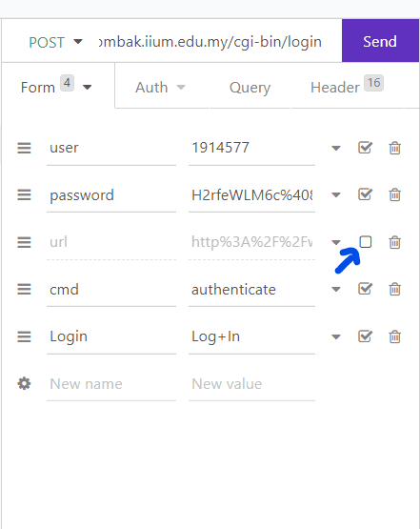Click the gear icon beside New name
This screenshot has width=420, height=529.
coord(24,383)
